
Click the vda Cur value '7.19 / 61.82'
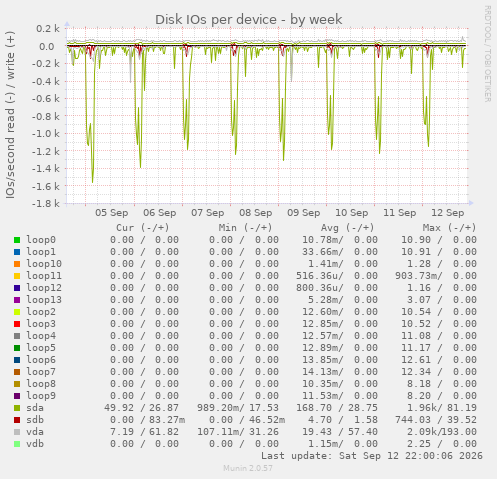pos(144,432)
